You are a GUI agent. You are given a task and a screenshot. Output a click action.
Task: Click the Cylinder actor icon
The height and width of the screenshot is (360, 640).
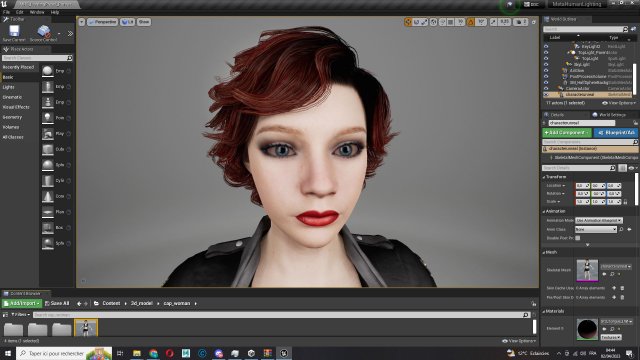pyautogui.click(x=48, y=180)
